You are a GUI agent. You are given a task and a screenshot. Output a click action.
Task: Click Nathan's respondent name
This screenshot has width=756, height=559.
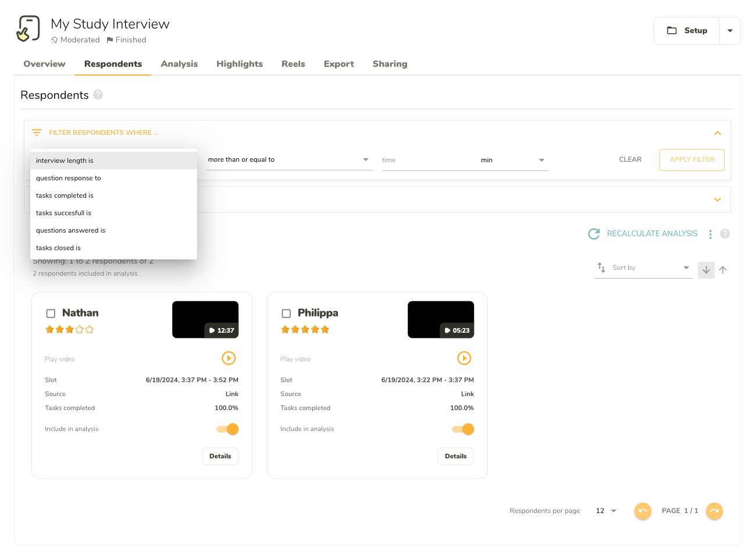click(80, 313)
